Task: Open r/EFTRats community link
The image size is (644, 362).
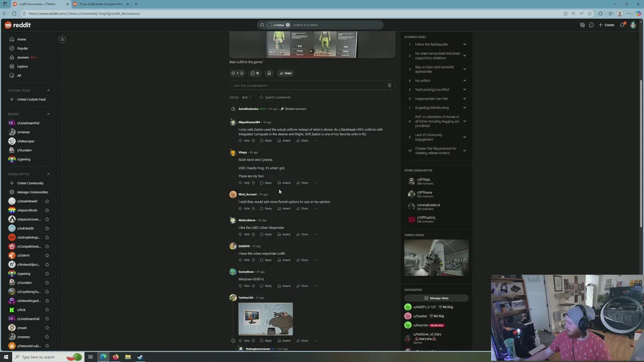Action: (423, 179)
